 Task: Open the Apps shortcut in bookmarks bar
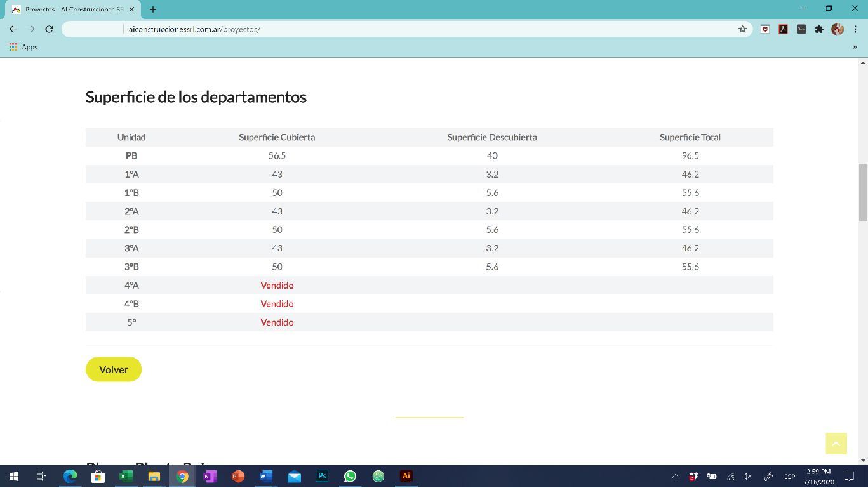coord(23,47)
